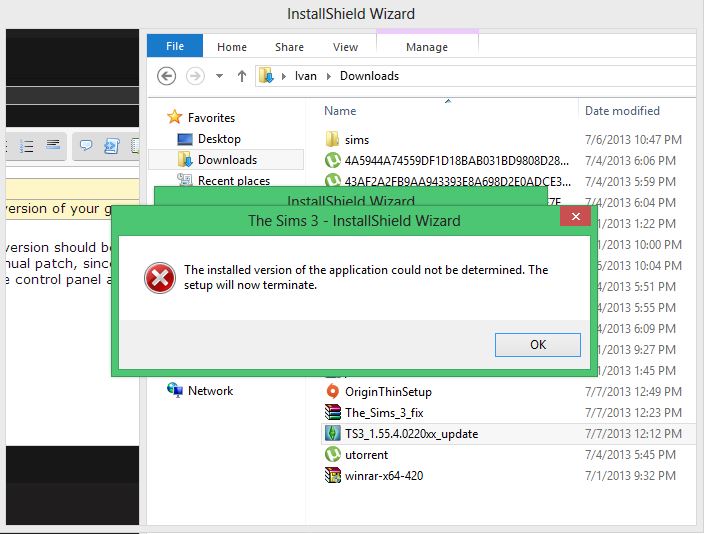Click the 7/7/2013 12:49 PM date cell

click(x=633, y=392)
